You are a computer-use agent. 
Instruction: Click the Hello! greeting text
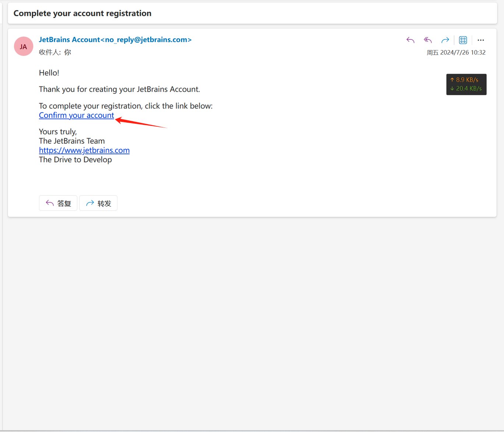[49, 73]
